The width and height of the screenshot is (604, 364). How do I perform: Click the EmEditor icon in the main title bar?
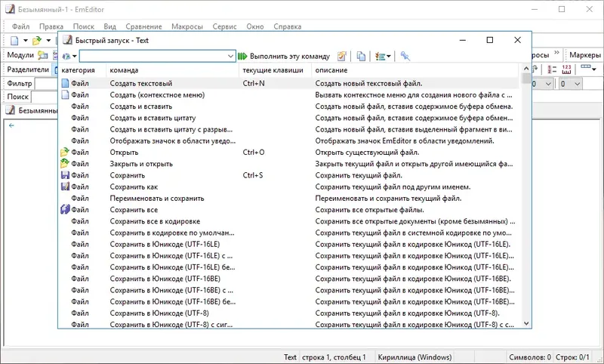click(10, 9)
